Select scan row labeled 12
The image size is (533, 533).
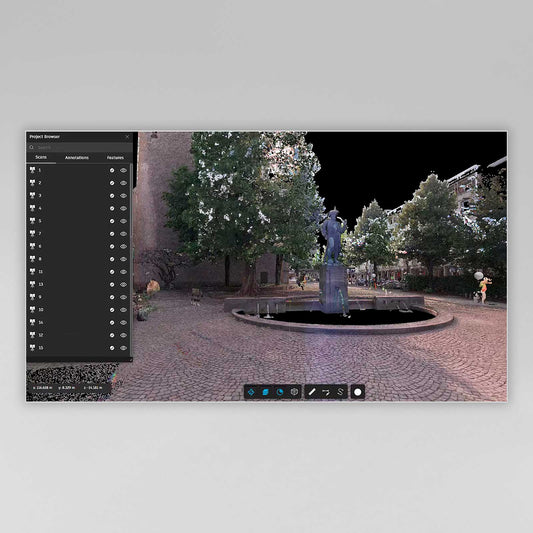[78, 335]
